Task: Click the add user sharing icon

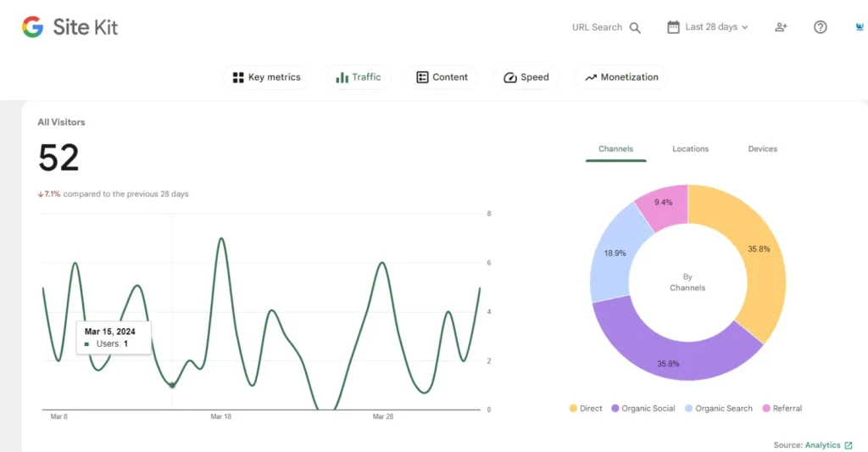Action: (x=781, y=27)
